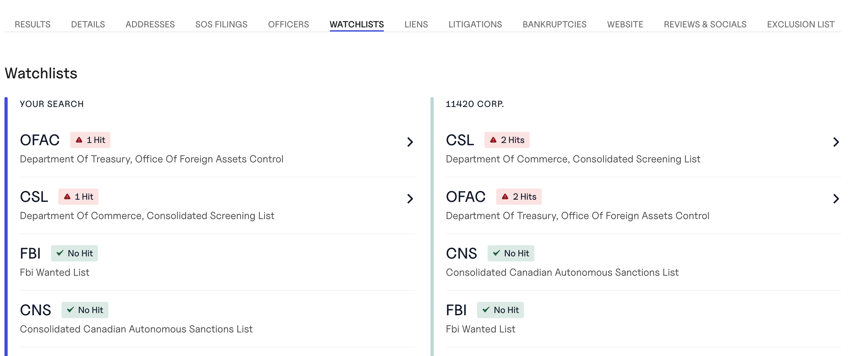This screenshot has width=868, height=356.
Task: Click the CSL 2 Hits warning icon
Action: (493, 140)
